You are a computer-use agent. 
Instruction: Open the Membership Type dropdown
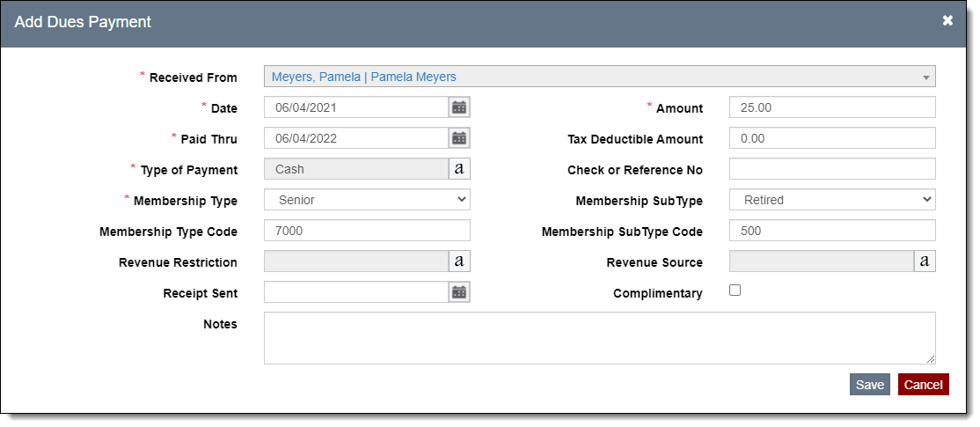[367, 200]
